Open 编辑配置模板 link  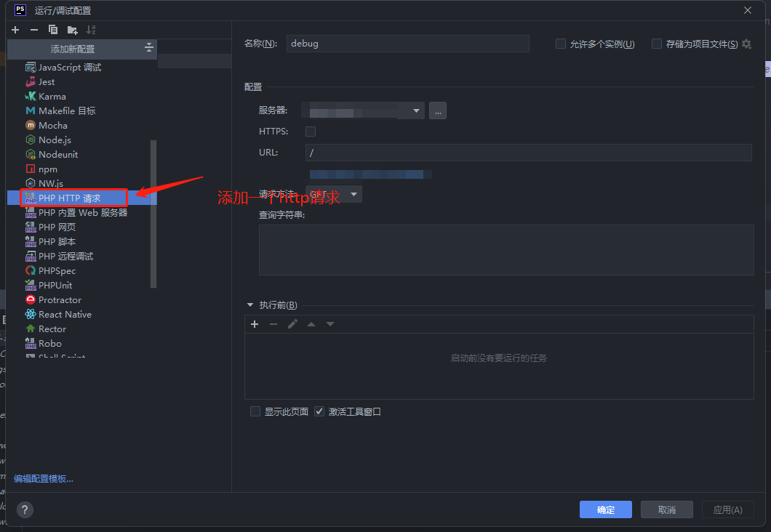tap(43, 479)
